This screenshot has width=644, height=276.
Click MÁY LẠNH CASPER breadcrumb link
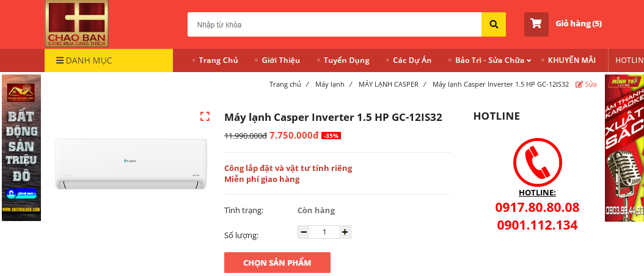[x=389, y=84]
